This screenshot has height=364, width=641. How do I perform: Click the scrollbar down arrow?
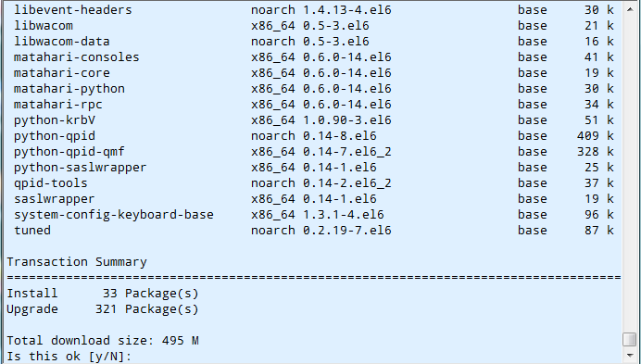tap(630, 356)
